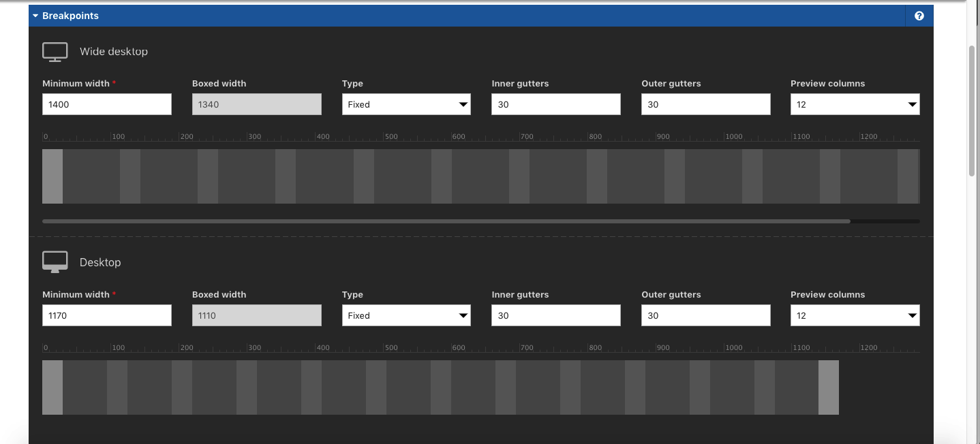This screenshot has height=444, width=980.
Task: Click the page vertical scrollbar
Action: point(973,109)
